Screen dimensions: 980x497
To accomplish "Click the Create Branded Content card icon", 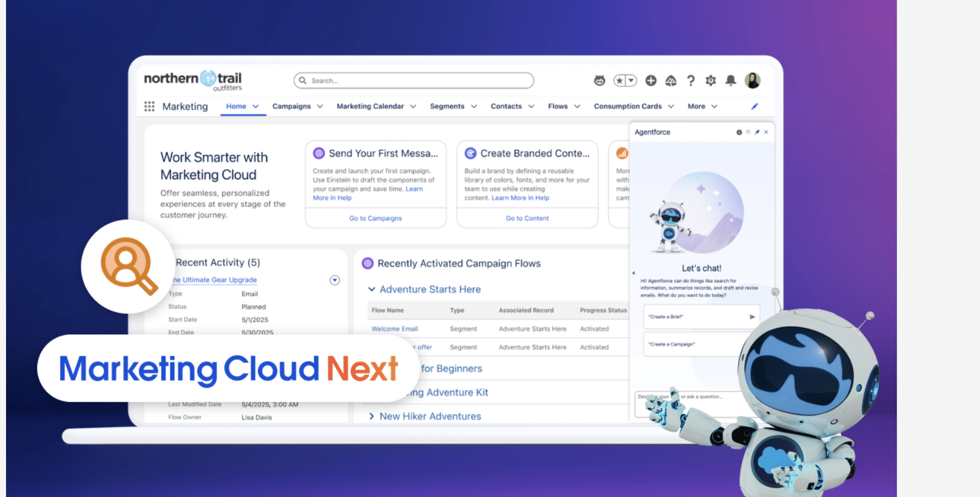I will 470,153.
